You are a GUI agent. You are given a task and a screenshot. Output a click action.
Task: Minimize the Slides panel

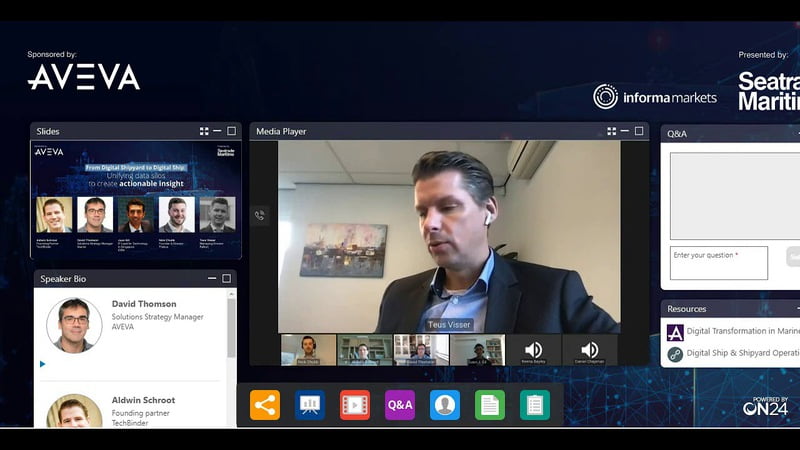click(217, 131)
